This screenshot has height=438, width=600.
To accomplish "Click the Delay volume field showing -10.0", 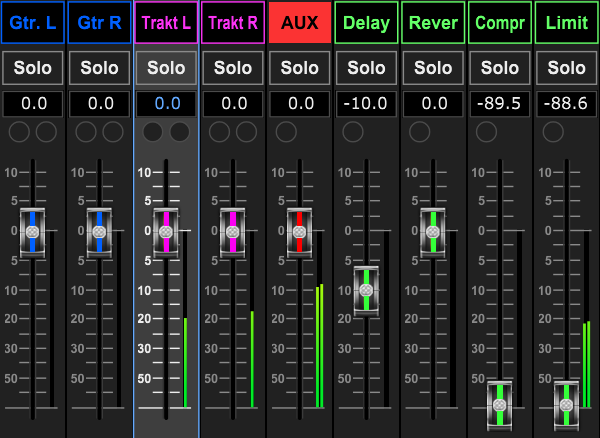I will 367,104.
